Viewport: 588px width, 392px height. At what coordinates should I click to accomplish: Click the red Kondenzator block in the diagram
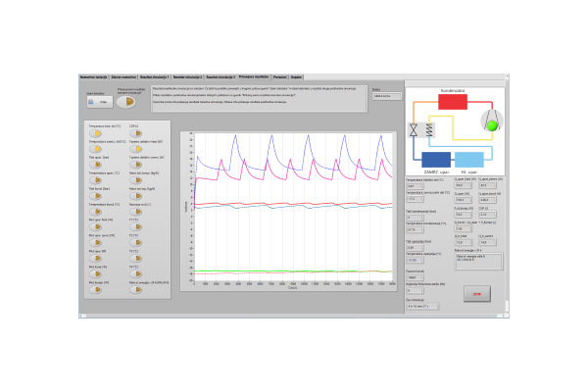452,104
